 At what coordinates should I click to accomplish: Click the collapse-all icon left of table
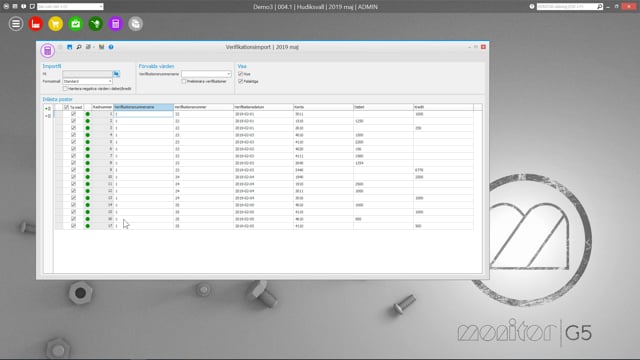(x=48, y=116)
